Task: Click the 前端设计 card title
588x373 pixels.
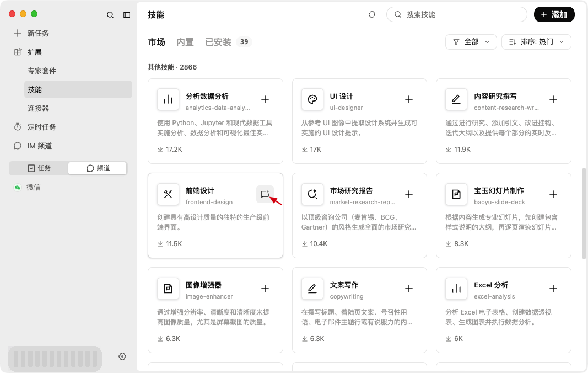Action: (200, 191)
